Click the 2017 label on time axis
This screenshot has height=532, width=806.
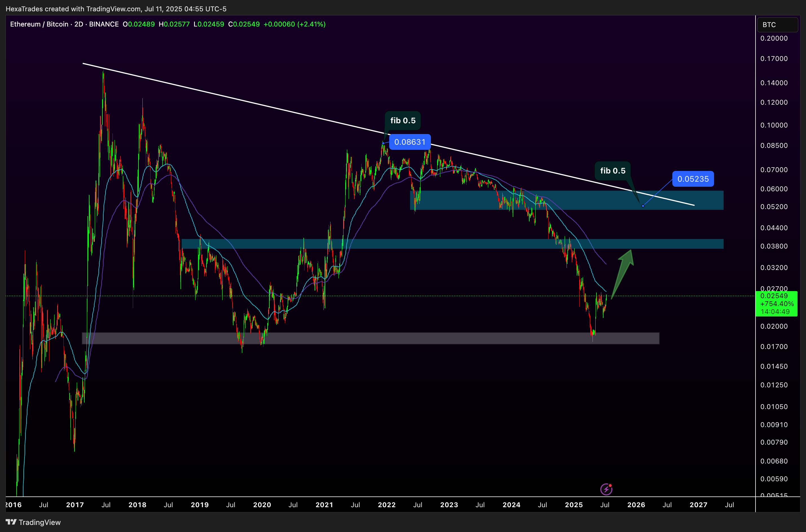[75, 505]
